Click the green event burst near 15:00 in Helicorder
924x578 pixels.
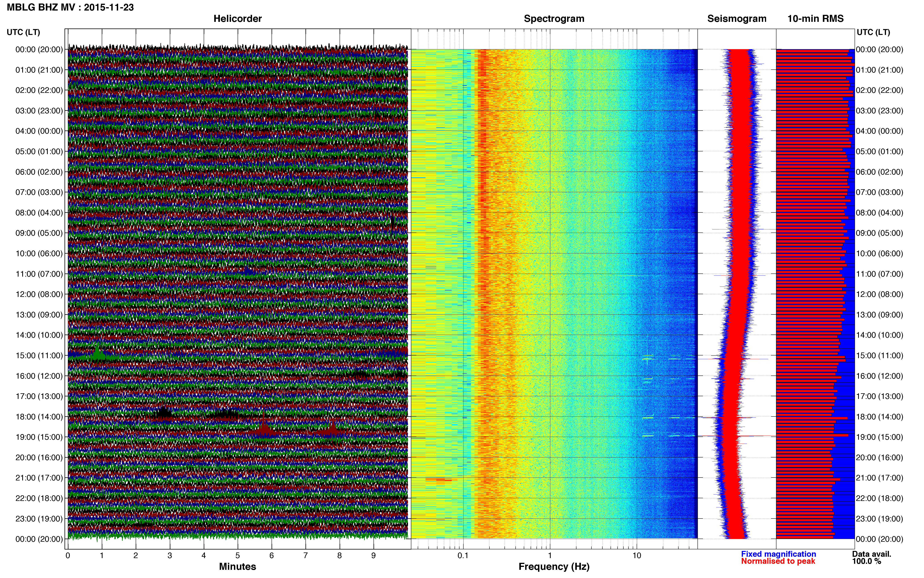pyautogui.click(x=99, y=354)
